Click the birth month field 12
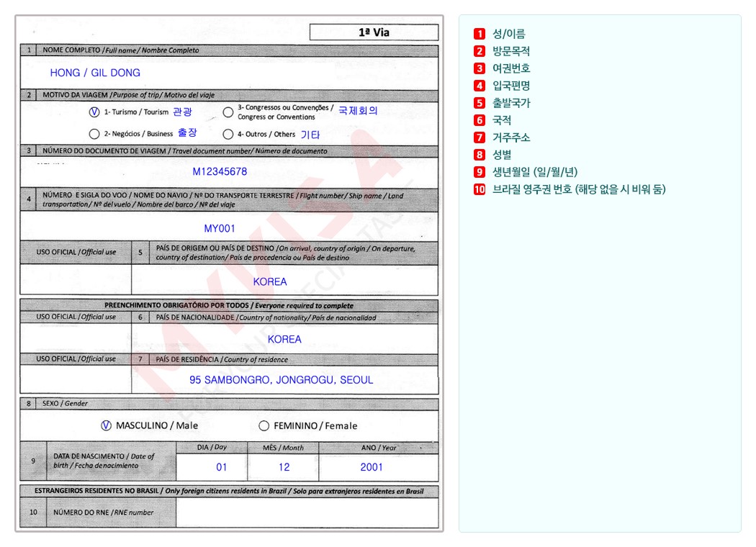Image resolution: width=756 pixels, height=547 pixels. [283, 467]
